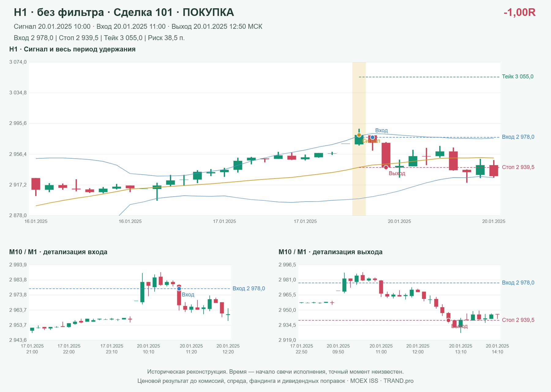Click the '20.01.2025 12:20' time axis label
The height and width of the screenshot is (392, 551).
(228, 349)
